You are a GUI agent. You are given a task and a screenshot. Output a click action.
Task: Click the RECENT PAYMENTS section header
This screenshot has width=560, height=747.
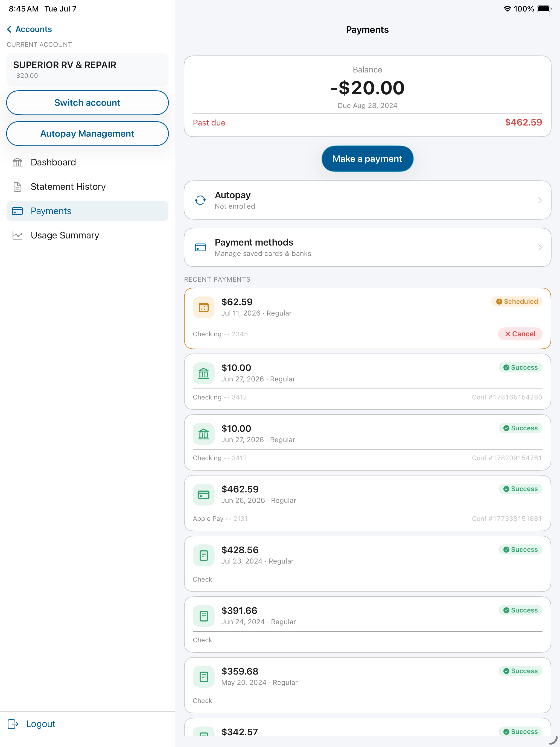pos(217,280)
